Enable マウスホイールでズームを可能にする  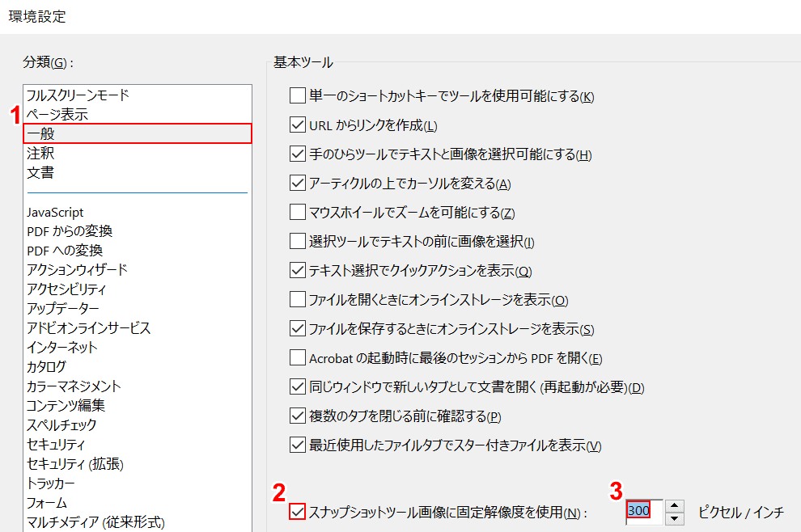click(x=297, y=212)
